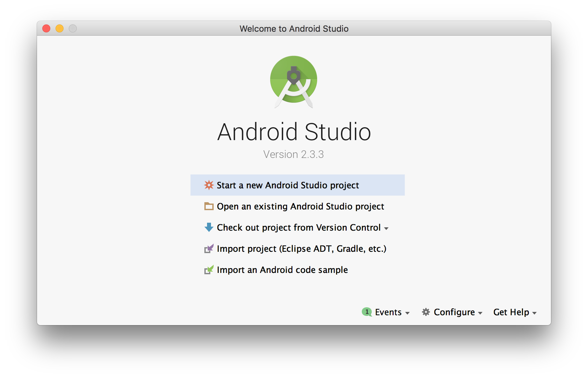The height and width of the screenshot is (378, 588).
Task: Click the purple-arrow Import project icon
Action: [209, 248]
